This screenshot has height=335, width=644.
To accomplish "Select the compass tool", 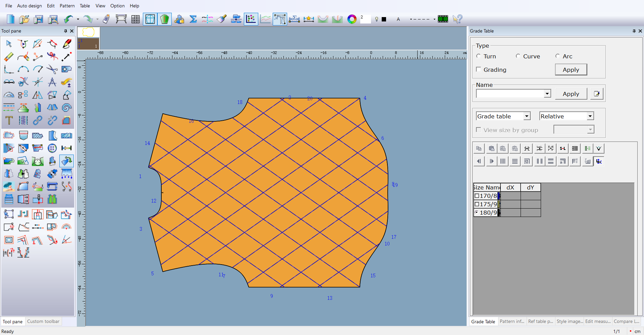I will tap(52, 82).
